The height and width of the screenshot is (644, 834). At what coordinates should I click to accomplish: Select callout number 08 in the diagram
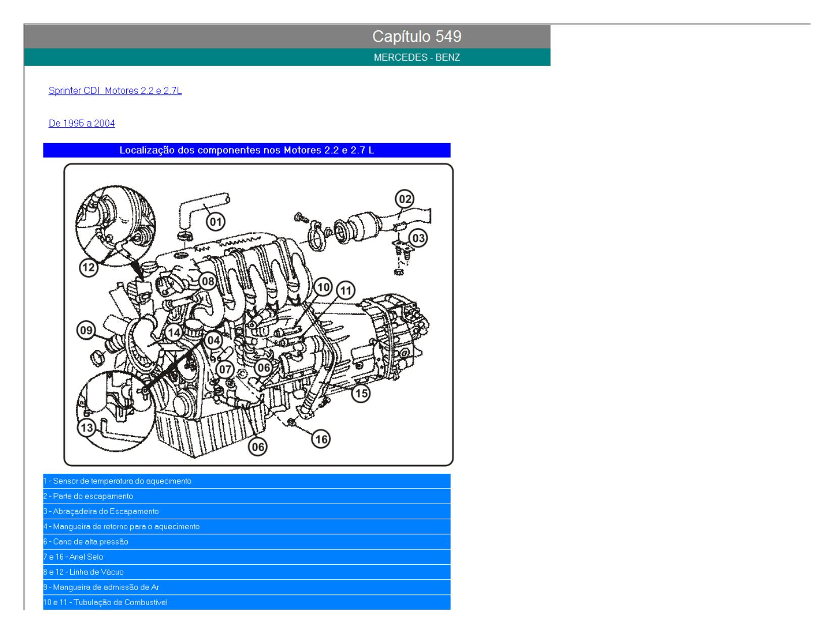208,281
